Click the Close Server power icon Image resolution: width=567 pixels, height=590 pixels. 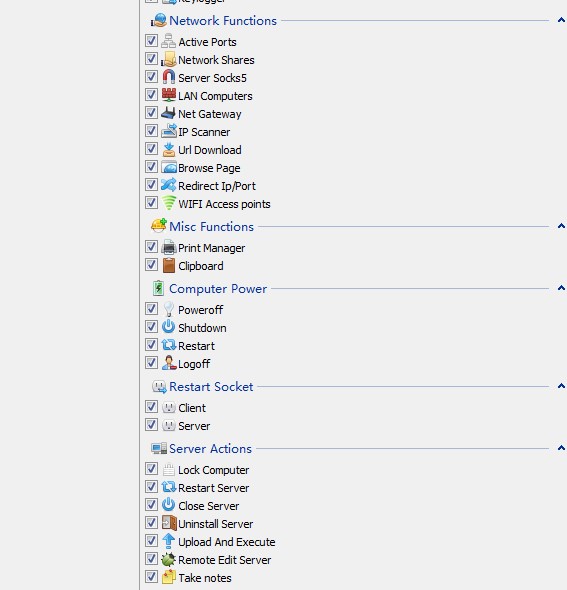(168, 505)
